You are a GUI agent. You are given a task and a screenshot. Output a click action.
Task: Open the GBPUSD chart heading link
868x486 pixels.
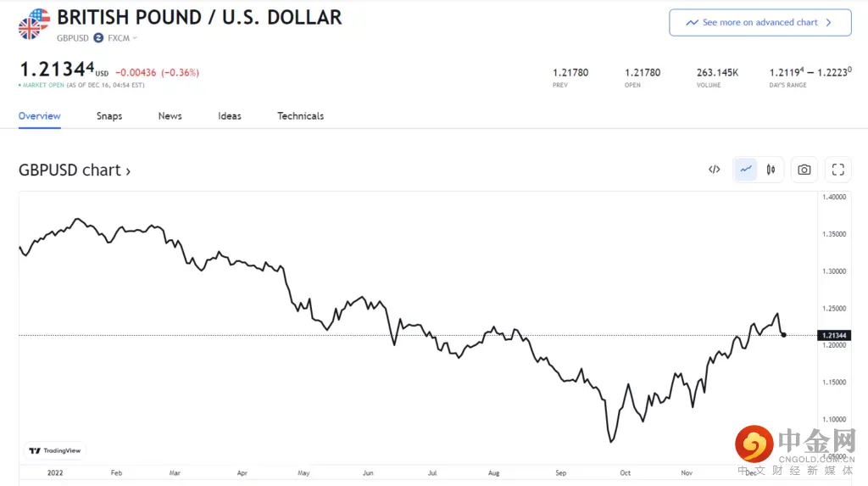[75, 170]
